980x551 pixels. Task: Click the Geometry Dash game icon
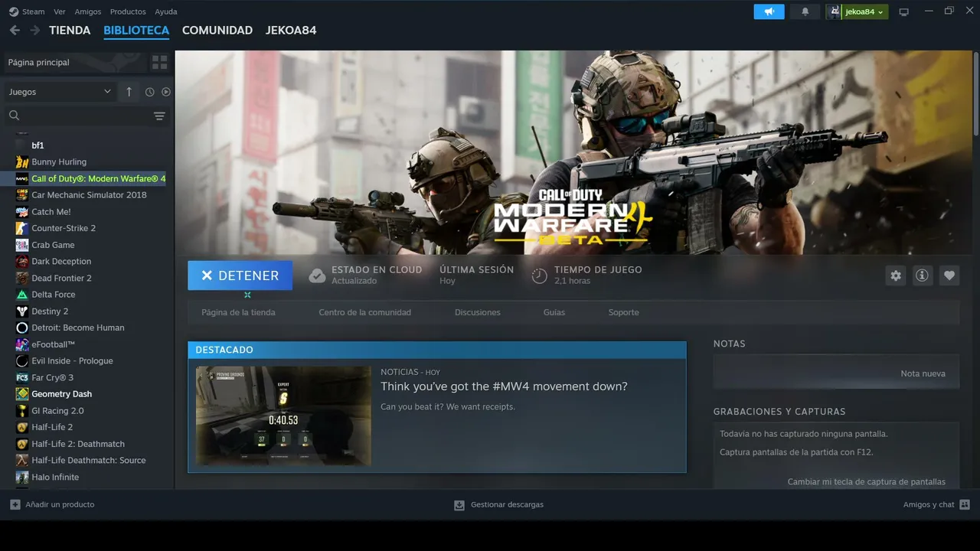(x=22, y=394)
